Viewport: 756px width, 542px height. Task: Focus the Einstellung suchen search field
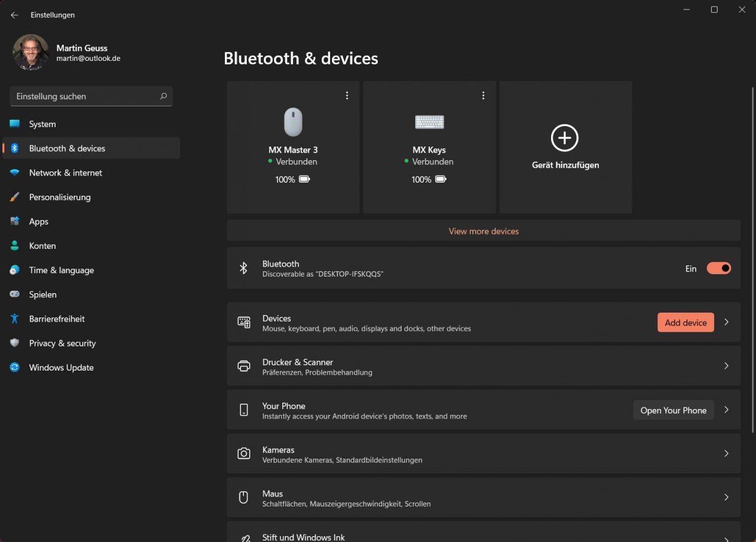tap(91, 96)
